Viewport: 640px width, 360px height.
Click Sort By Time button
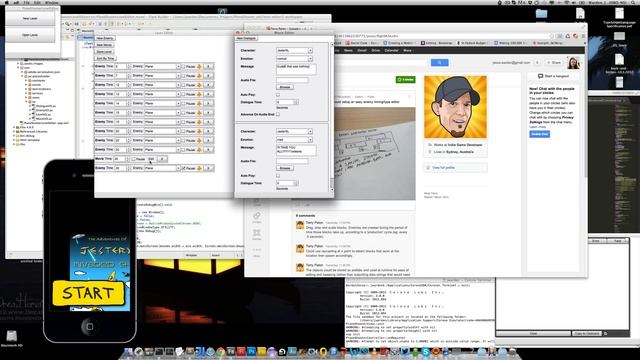pos(105,58)
